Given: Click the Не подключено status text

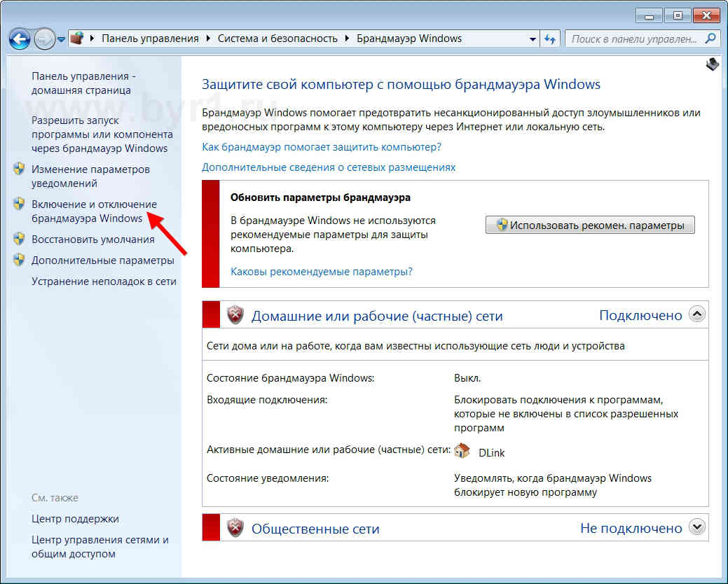Looking at the screenshot, I should 631,529.
